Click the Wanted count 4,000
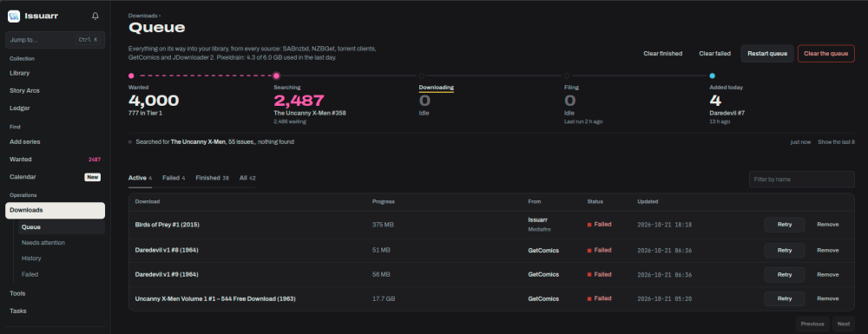This screenshot has height=334, width=868. pos(154,101)
